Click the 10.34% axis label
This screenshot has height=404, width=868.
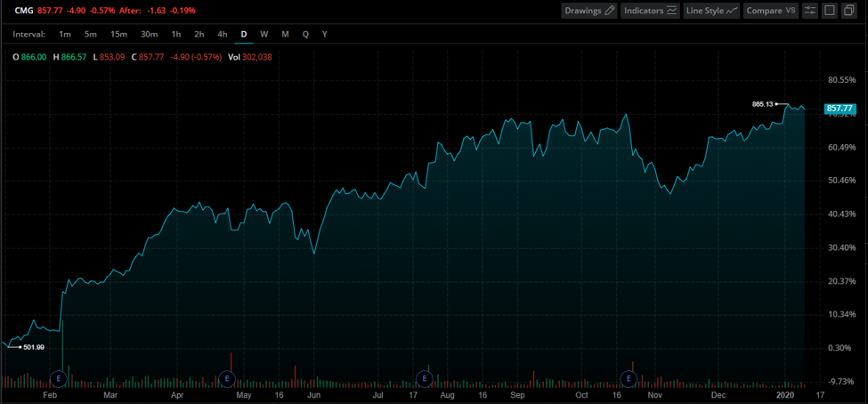coord(841,314)
